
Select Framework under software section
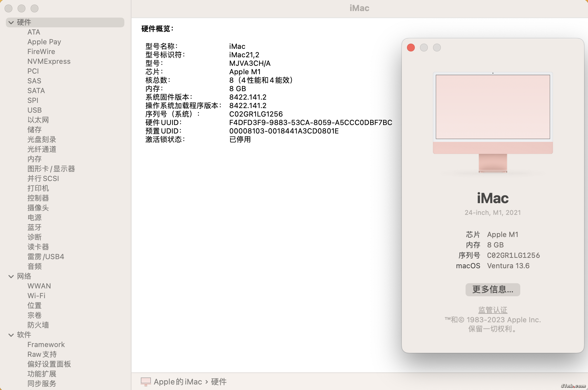(46, 345)
